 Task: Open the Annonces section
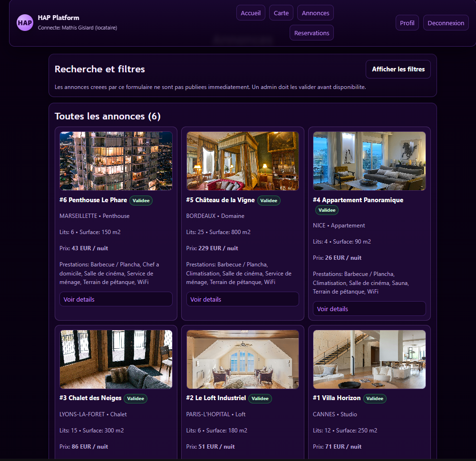(315, 13)
